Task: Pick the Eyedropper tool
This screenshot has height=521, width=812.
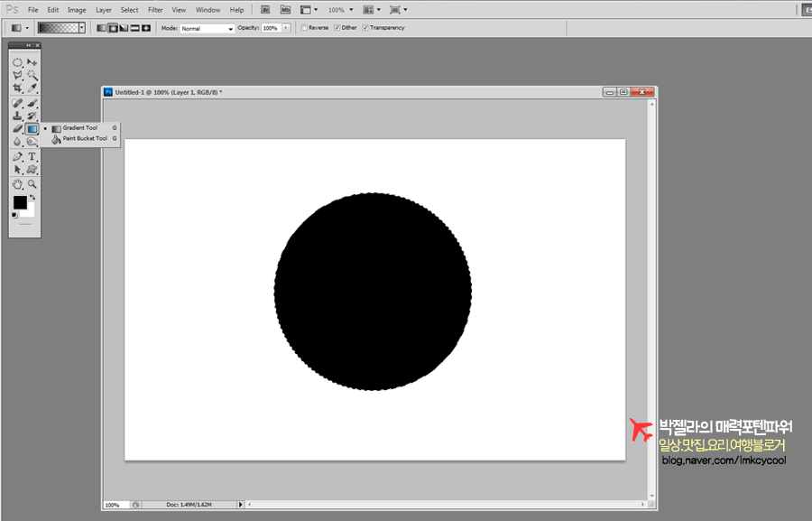Action: pyautogui.click(x=32, y=88)
